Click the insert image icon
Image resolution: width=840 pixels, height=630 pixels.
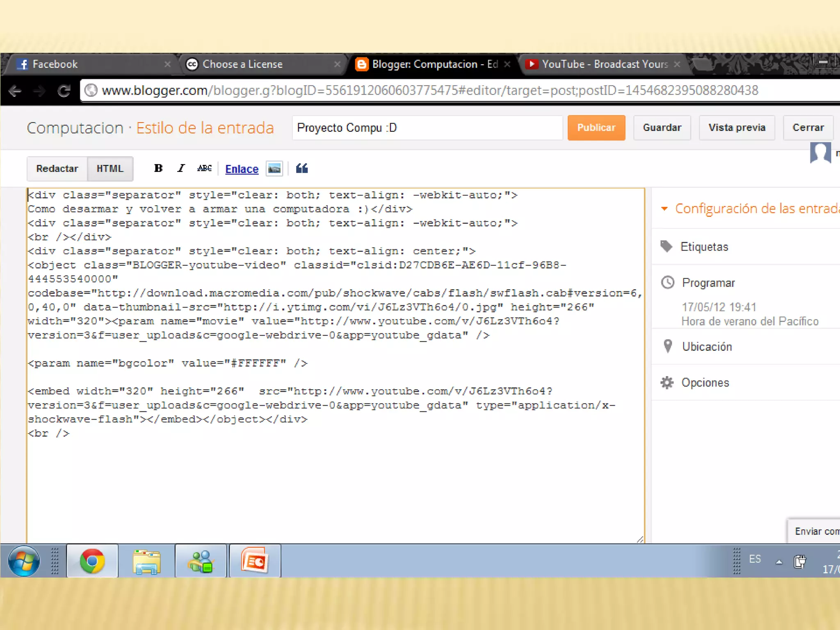(x=274, y=169)
